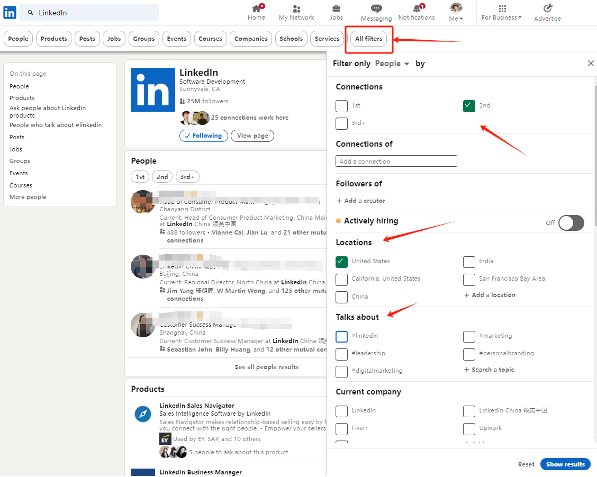The width and height of the screenshot is (597, 477).
Task: Select the Events filter pill
Action: pos(176,39)
